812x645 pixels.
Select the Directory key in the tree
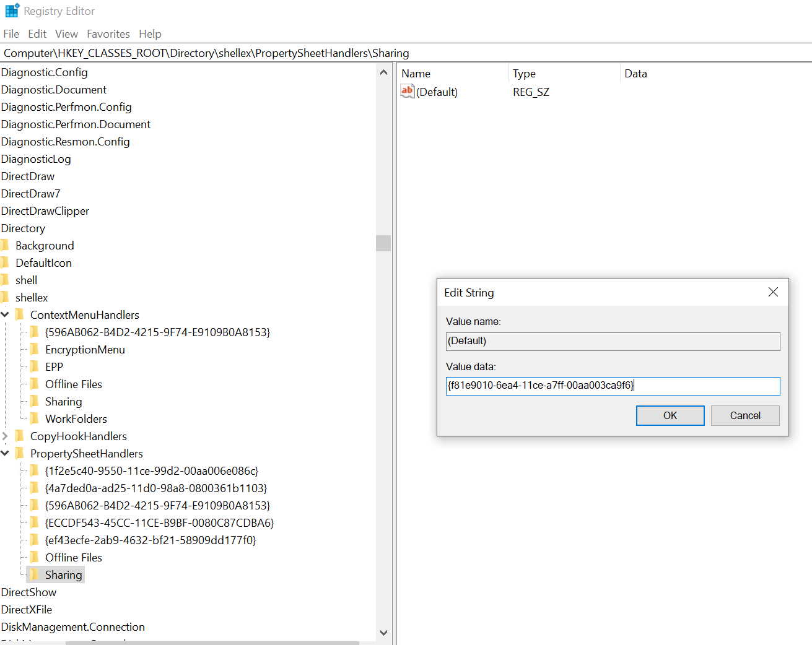coord(23,228)
